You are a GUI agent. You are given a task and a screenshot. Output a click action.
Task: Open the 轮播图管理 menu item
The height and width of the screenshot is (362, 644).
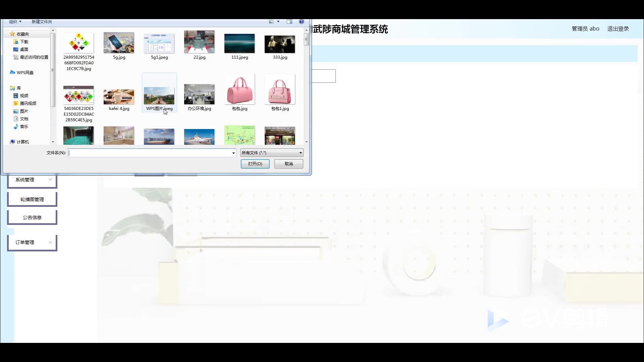32,199
